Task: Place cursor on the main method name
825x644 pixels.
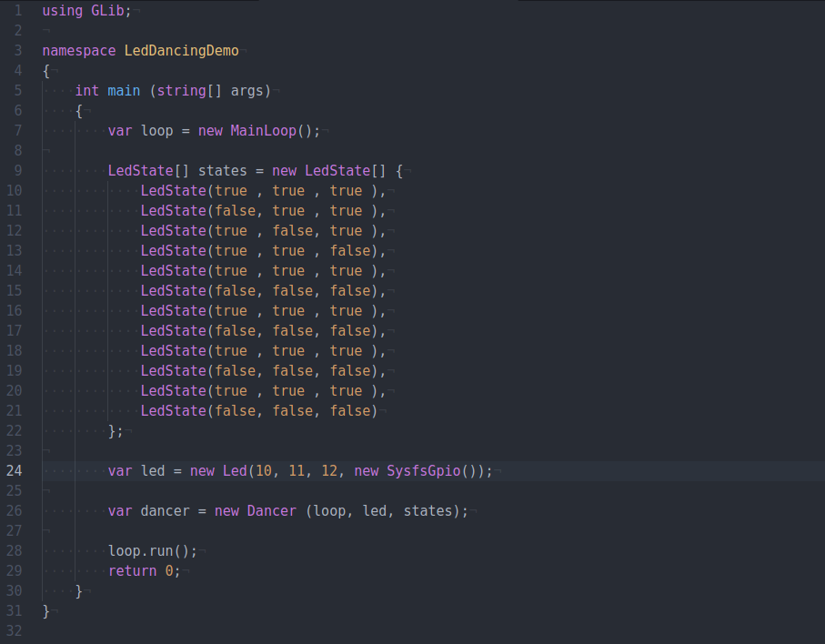Action: pos(123,90)
